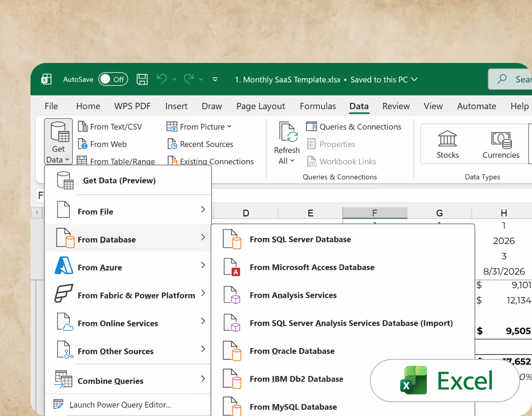
Task: Click the Save floppy disk icon
Action: (142, 79)
